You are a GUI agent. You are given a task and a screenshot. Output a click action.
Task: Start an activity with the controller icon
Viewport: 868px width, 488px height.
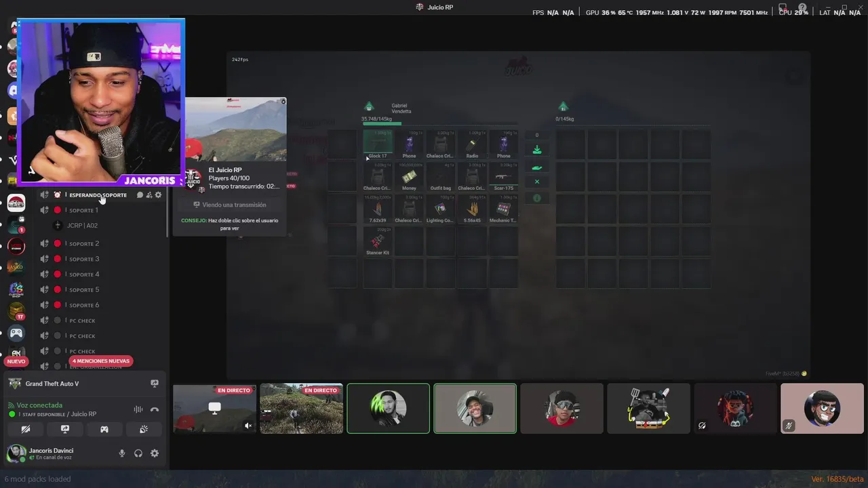pyautogui.click(x=104, y=429)
